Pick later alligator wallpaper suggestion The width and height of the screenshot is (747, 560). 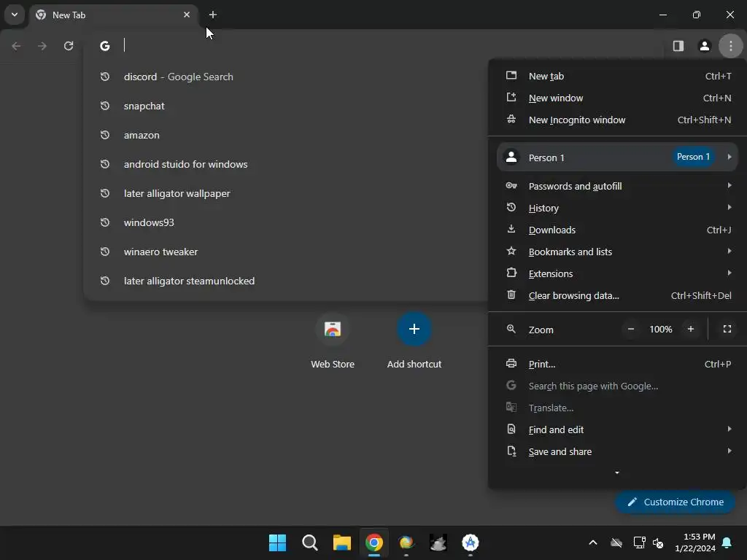pos(286,193)
